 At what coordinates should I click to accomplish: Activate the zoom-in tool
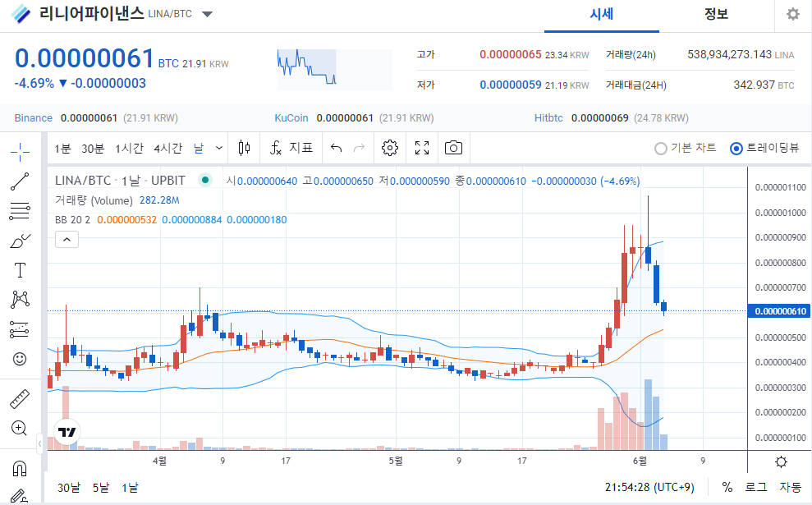[19, 429]
